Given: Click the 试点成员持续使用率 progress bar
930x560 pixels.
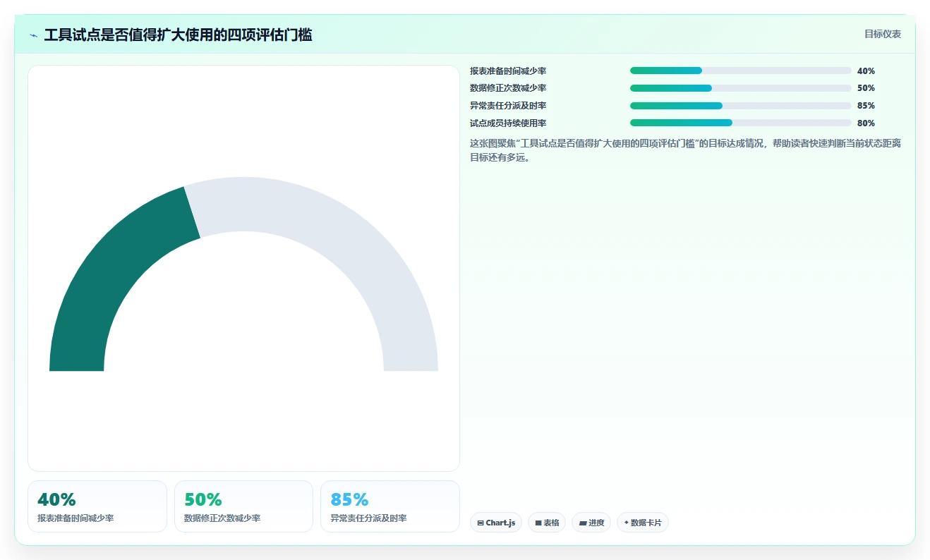Looking at the screenshot, I should point(740,123).
